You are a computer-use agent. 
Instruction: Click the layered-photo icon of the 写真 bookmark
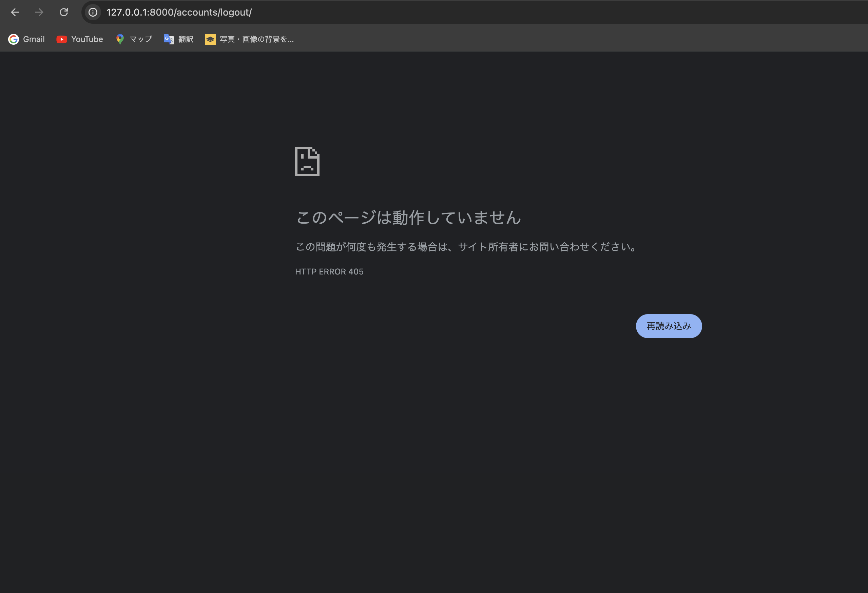coord(210,39)
